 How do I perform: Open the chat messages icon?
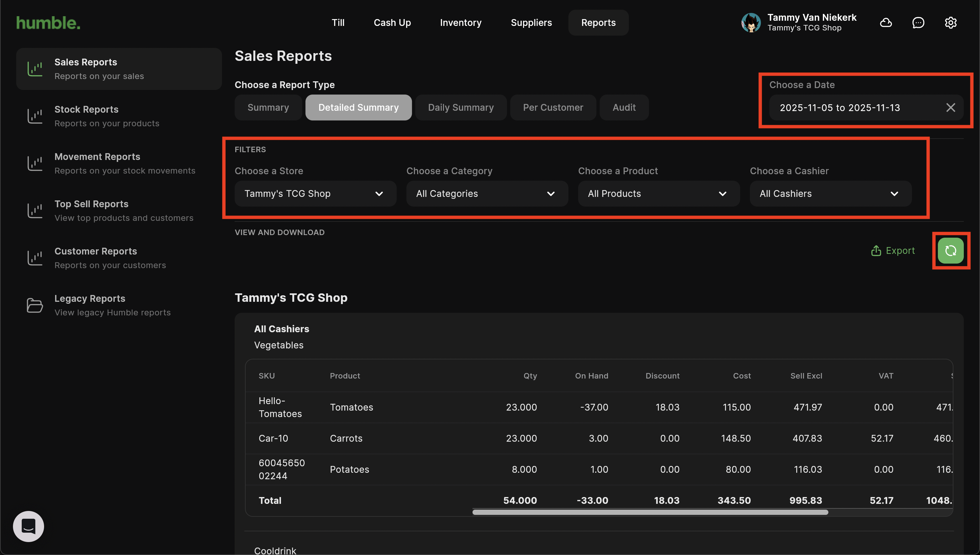pyautogui.click(x=918, y=23)
